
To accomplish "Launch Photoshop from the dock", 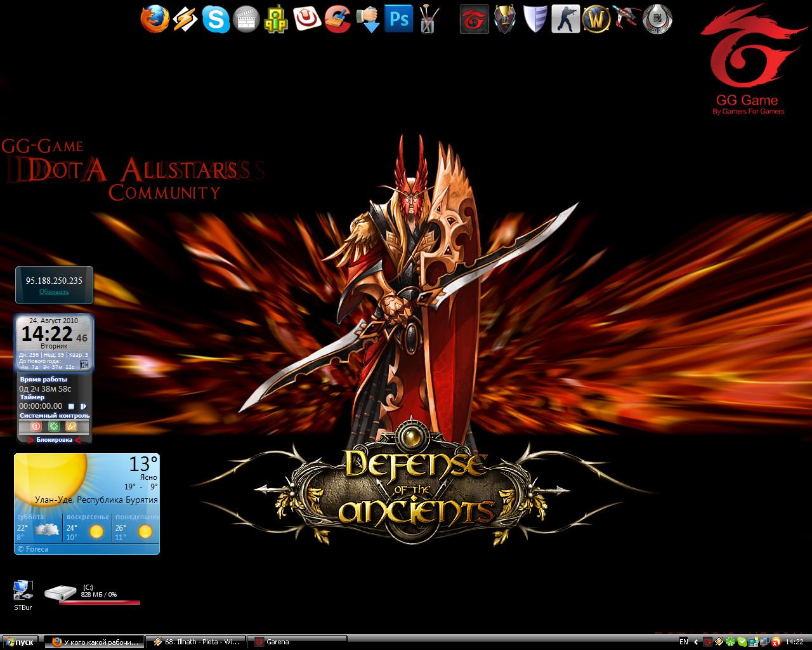I will click(x=399, y=19).
